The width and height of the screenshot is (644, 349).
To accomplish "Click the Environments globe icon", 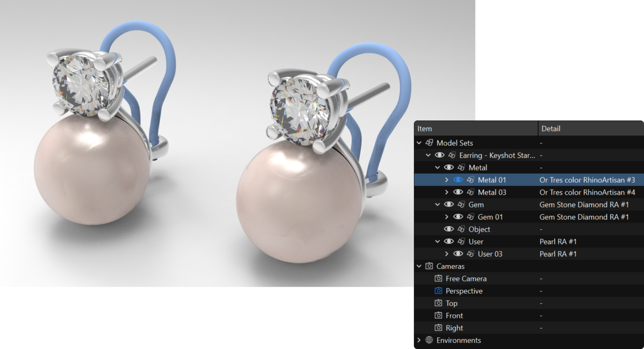I will pos(429,340).
